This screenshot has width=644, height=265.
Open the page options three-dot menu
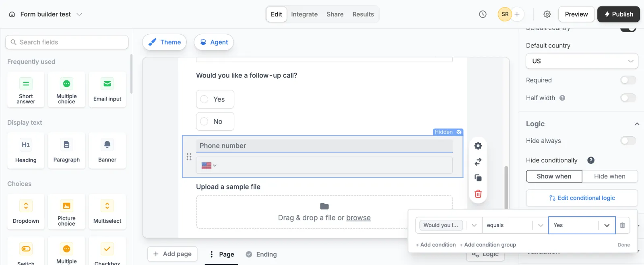pyautogui.click(x=212, y=254)
